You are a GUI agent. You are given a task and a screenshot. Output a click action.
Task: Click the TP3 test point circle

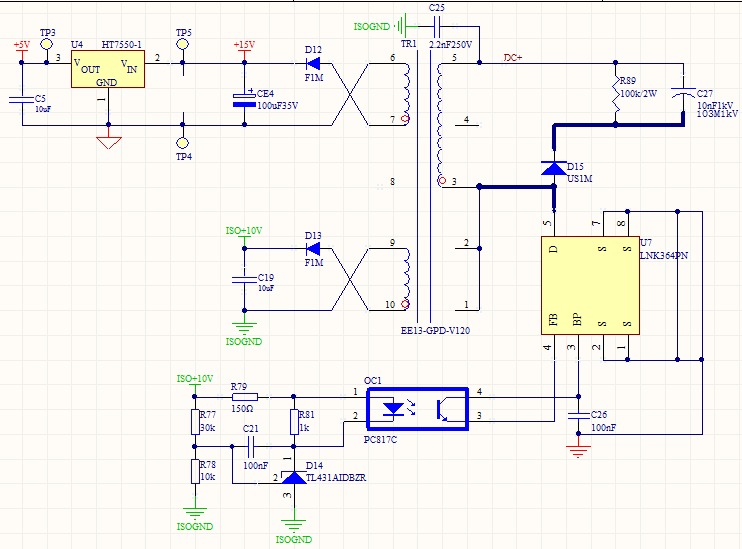point(46,44)
